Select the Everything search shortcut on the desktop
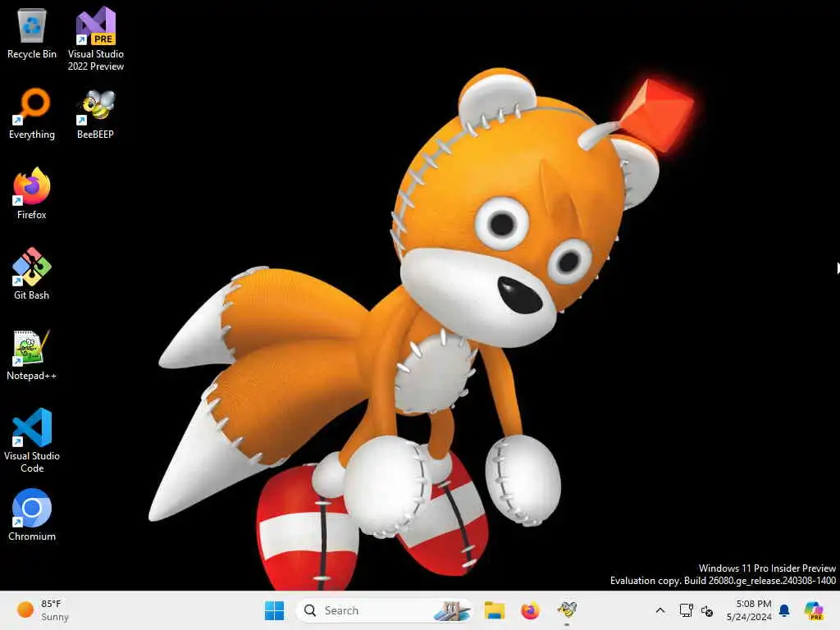 pyautogui.click(x=32, y=113)
